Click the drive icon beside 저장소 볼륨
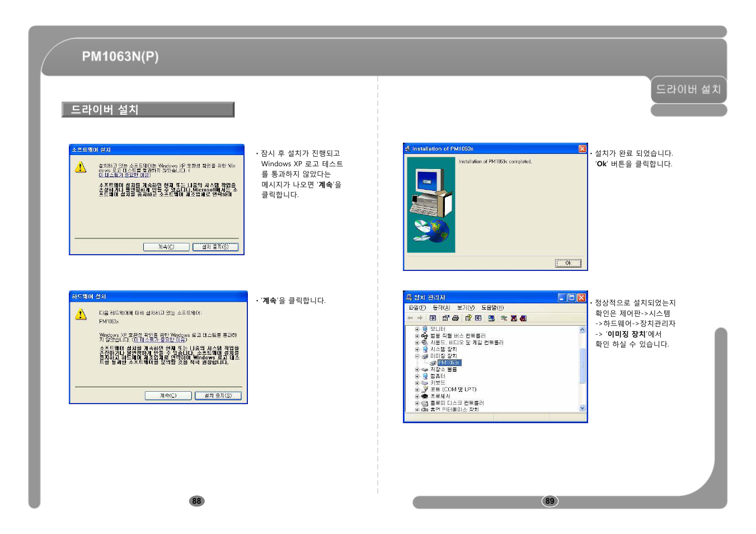Image resolution: width=756 pixels, height=534 pixels. 425,369
